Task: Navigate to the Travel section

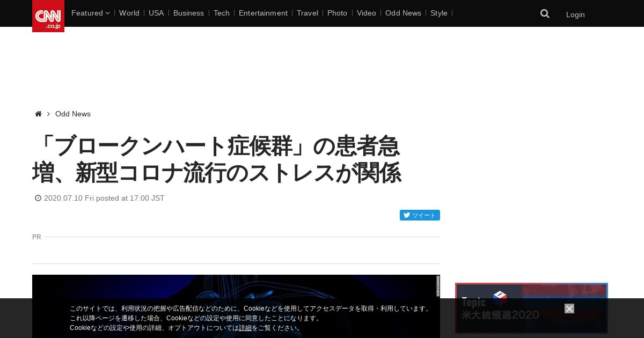Action: [308, 13]
